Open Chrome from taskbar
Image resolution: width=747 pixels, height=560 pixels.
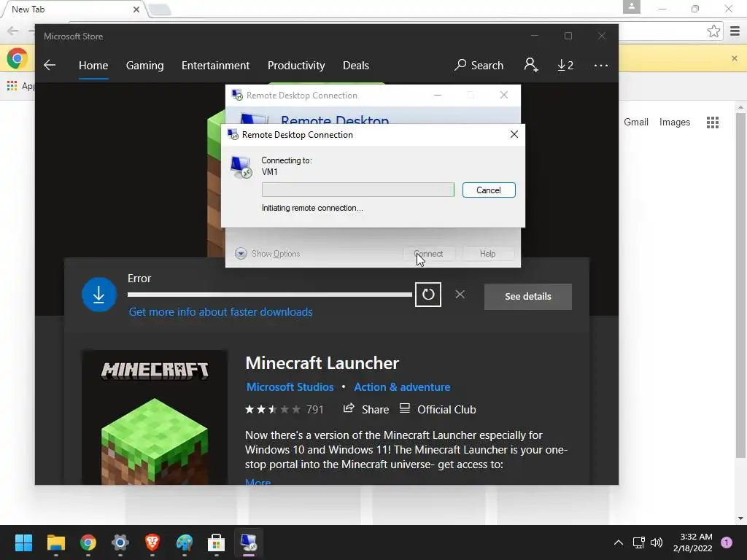point(88,542)
